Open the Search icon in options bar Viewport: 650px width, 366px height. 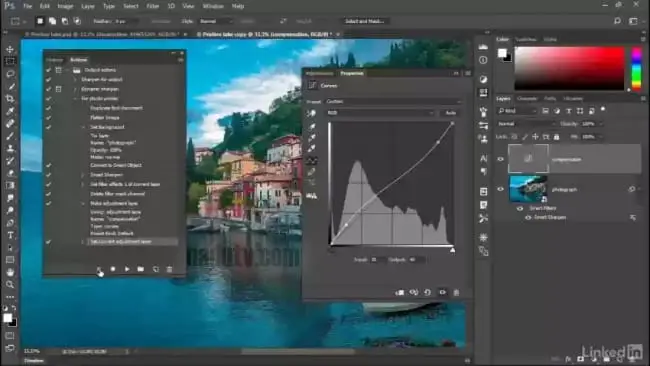(x=617, y=21)
